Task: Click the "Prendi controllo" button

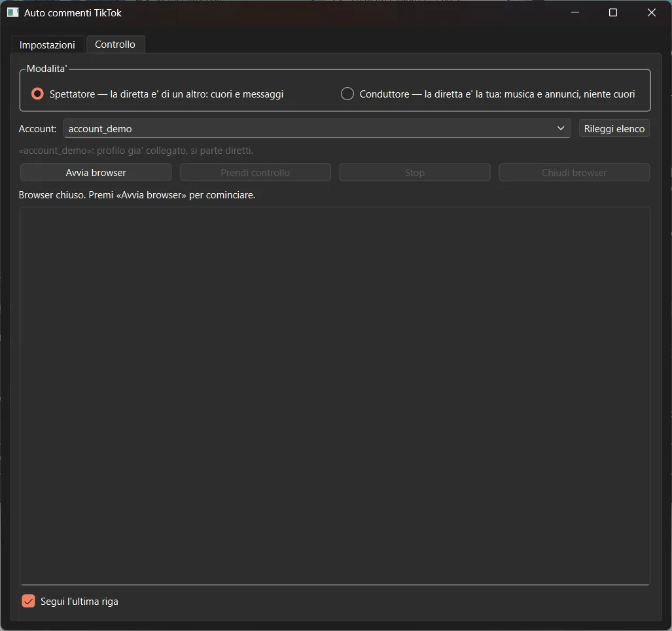Action: [x=255, y=172]
